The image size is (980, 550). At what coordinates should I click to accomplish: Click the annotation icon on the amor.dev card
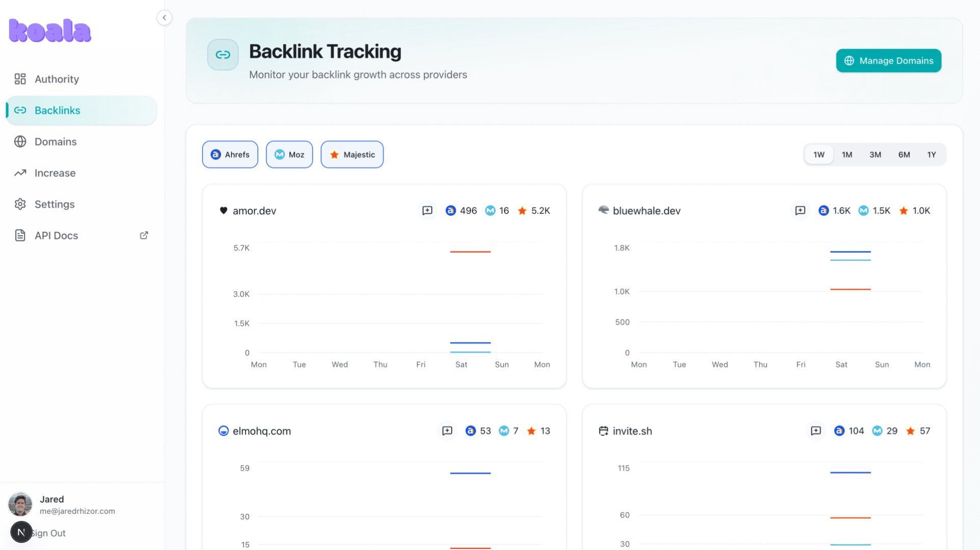[427, 210]
